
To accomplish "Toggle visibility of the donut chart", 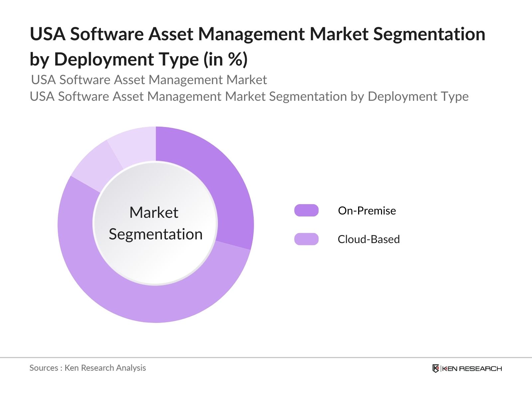I will (x=156, y=224).
